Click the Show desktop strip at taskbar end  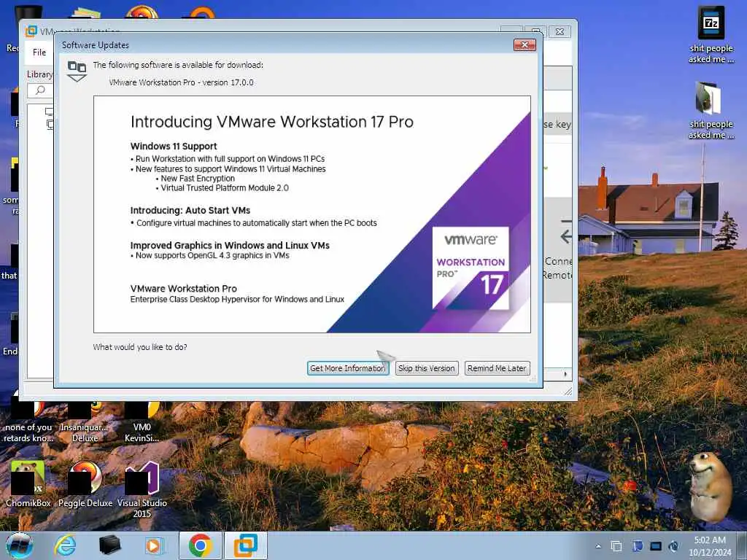[x=742, y=545]
